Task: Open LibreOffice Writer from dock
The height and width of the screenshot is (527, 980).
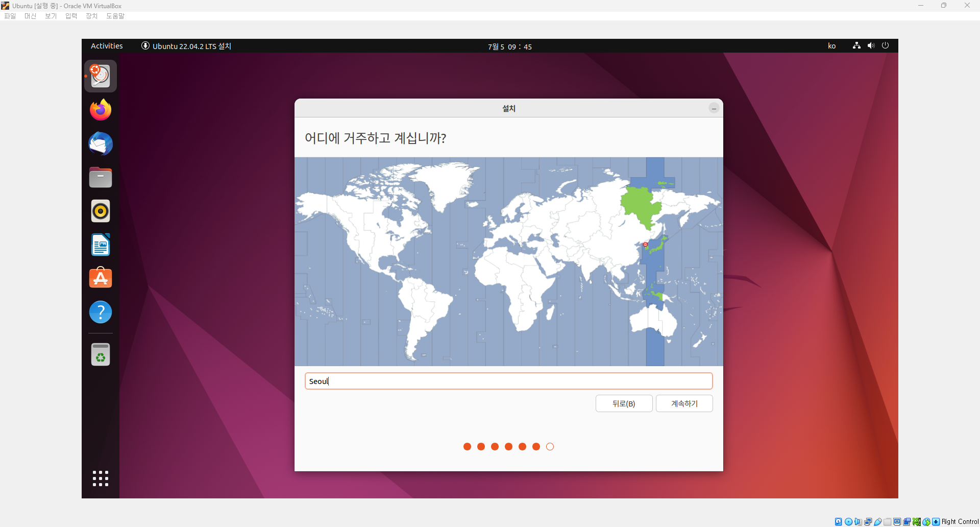Action: (101, 245)
